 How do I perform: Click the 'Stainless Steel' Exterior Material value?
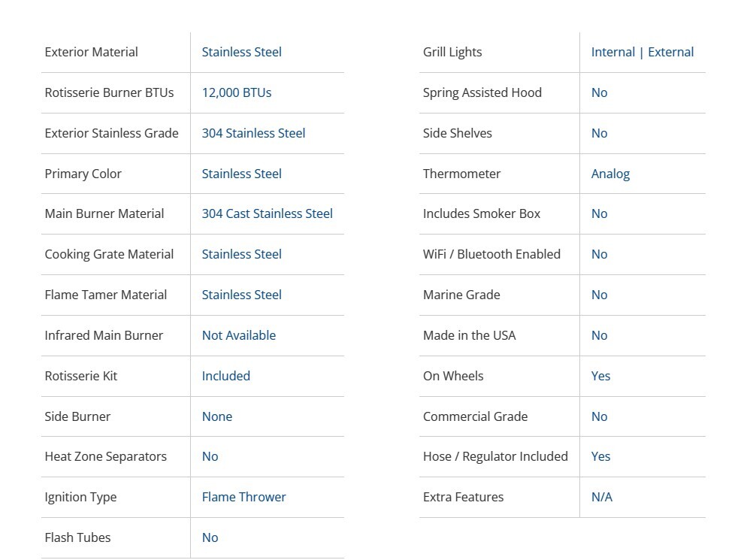tap(241, 52)
